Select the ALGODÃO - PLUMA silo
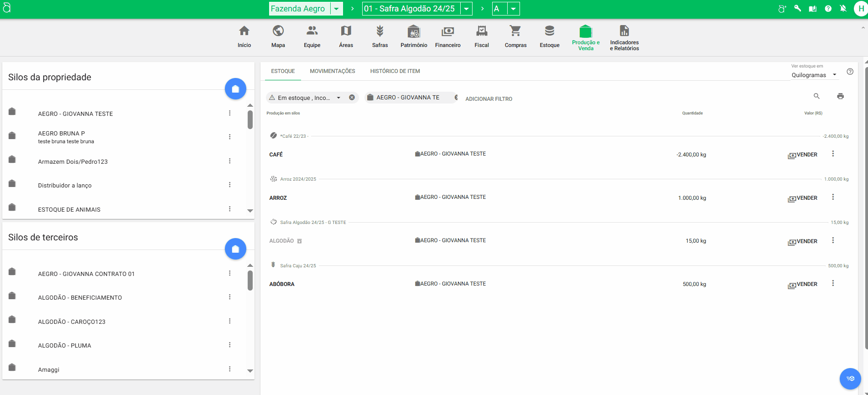The height and width of the screenshot is (395, 868). [x=64, y=346]
